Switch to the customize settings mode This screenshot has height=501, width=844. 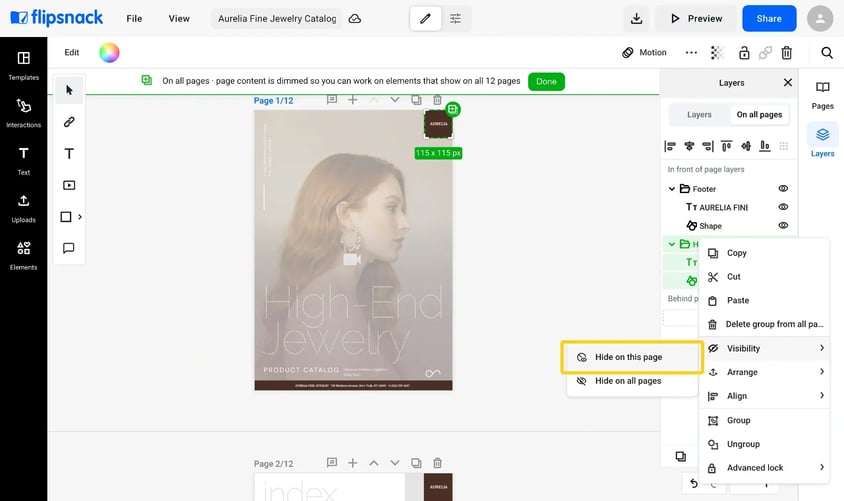(455, 19)
